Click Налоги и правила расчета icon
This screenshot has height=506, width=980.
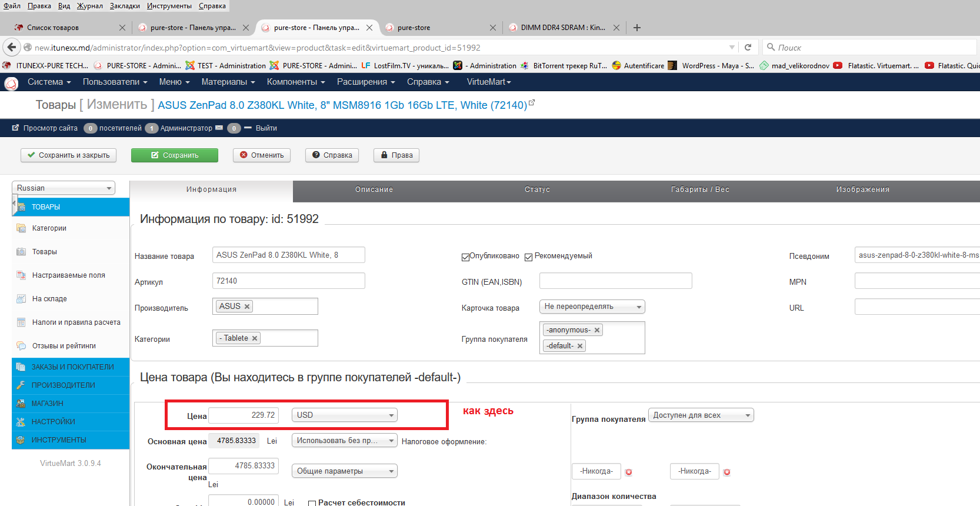pos(21,322)
